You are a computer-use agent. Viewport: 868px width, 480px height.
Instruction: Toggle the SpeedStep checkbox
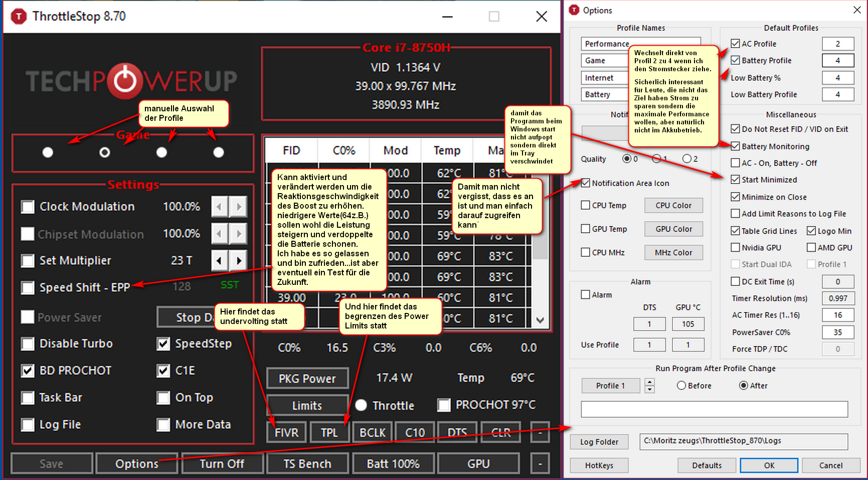tap(163, 344)
